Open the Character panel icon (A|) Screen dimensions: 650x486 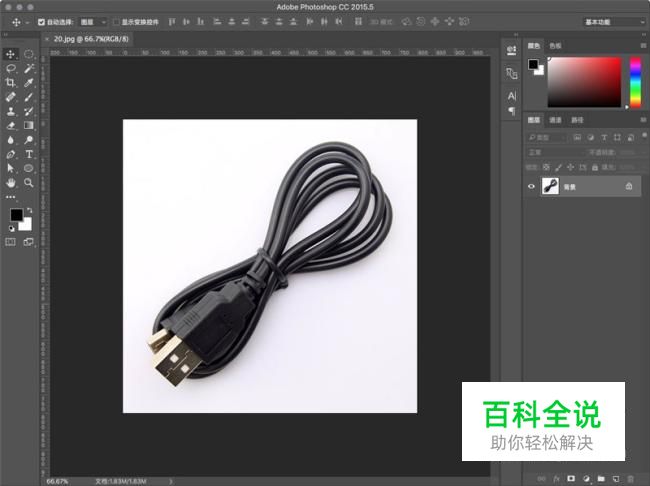coord(512,96)
